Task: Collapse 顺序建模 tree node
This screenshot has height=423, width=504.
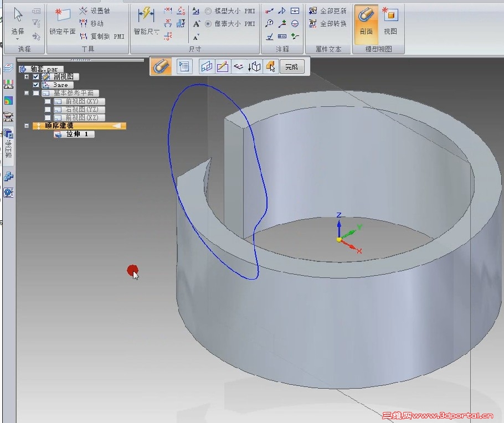Action: pos(27,126)
